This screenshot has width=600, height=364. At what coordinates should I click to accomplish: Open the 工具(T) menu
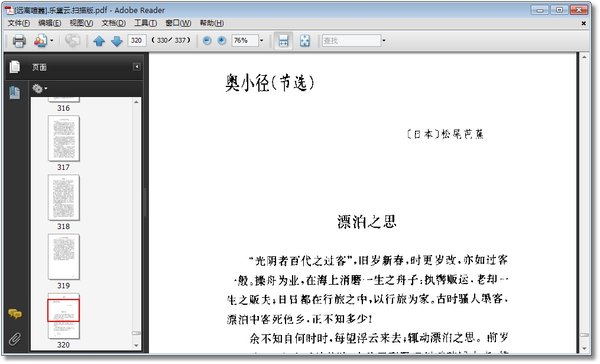coord(145,23)
